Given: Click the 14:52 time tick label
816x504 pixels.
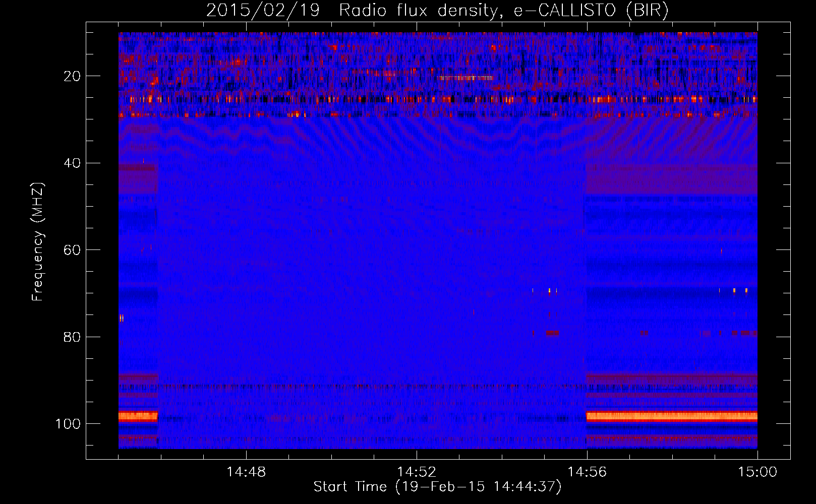Looking at the screenshot, I should pos(417,472).
